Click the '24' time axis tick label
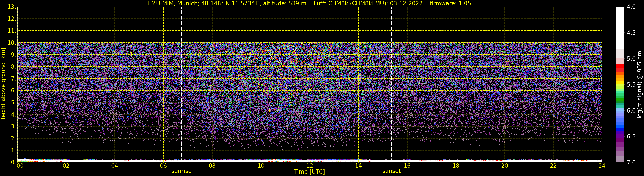Screen dimensions: 644x176 (602, 166)
